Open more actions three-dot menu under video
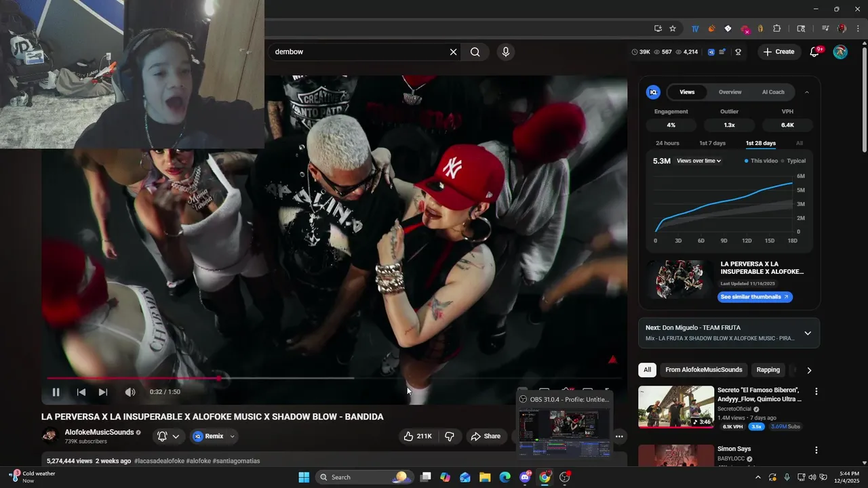The width and height of the screenshot is (868, 488). pyautogui.click(x=619, y=436)
